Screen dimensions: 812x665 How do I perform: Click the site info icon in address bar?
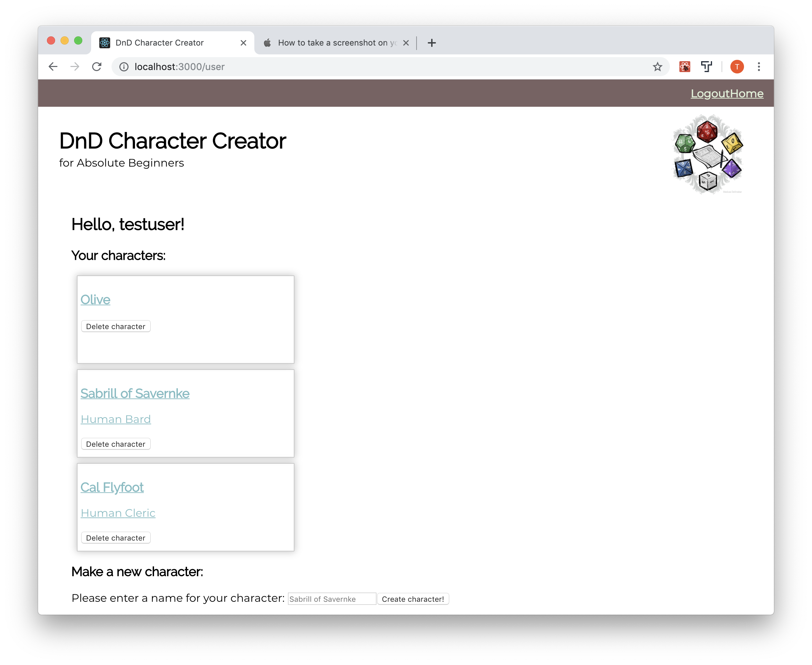point(123,67)
